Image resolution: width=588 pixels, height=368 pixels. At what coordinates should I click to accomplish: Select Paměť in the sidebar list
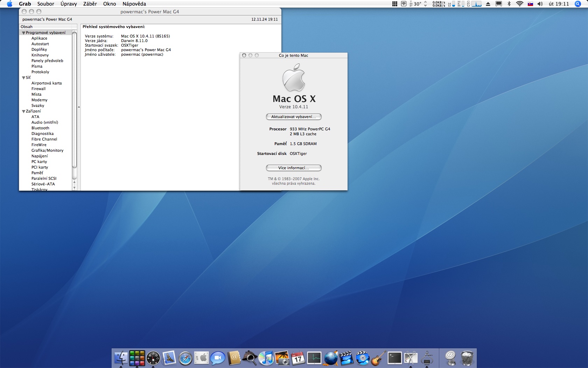coord(37,173)
